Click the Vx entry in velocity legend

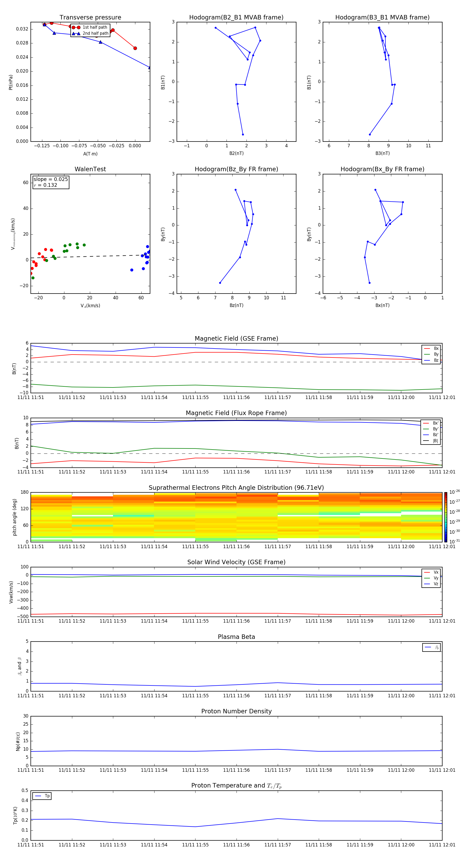point(431,572)
